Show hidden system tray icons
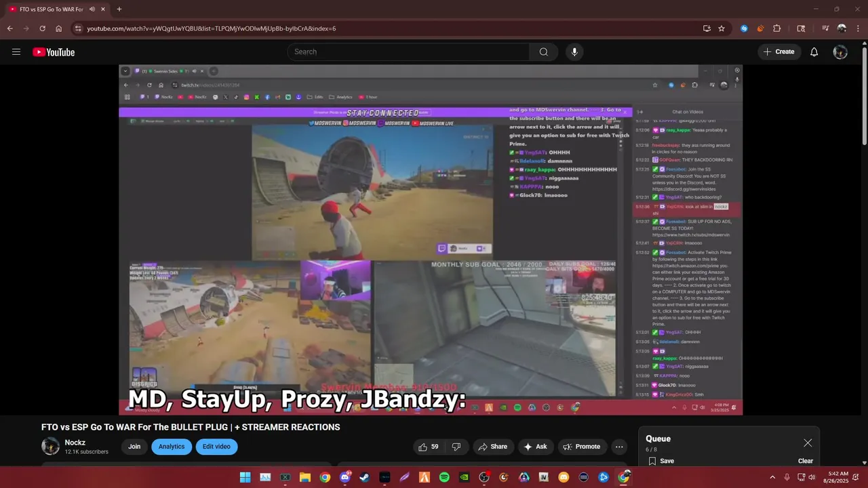This screenshot has height=488, width=868. 772,477
